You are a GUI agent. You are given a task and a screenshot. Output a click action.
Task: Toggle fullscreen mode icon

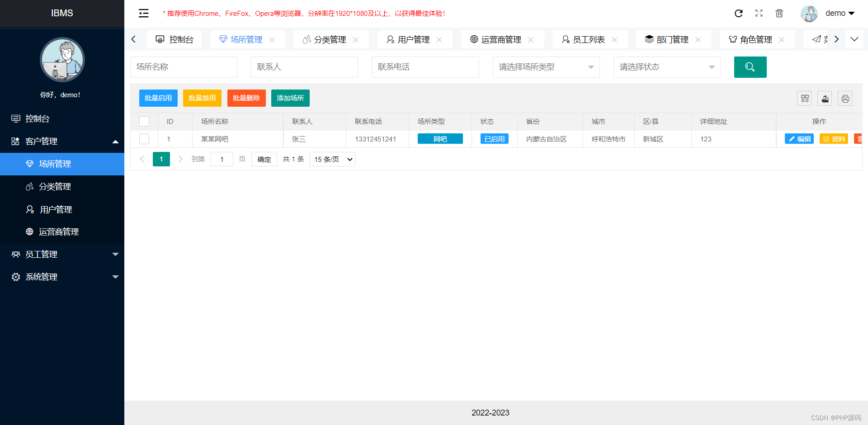[759, 13]
